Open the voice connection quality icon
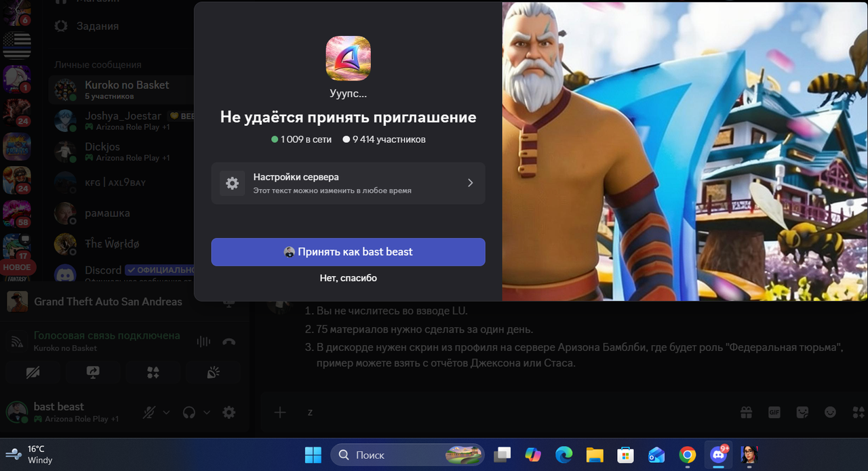This screenshot has width=868, height=471. (18, 342)
